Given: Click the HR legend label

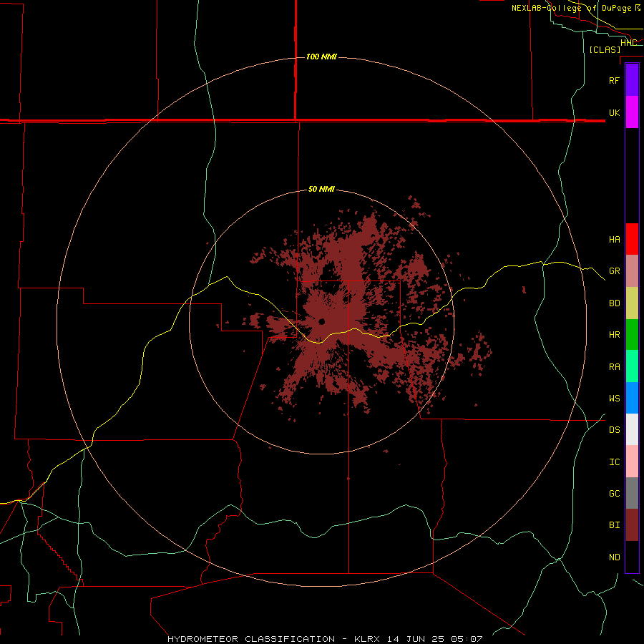Looking at the screenshot, I should 614,335.
